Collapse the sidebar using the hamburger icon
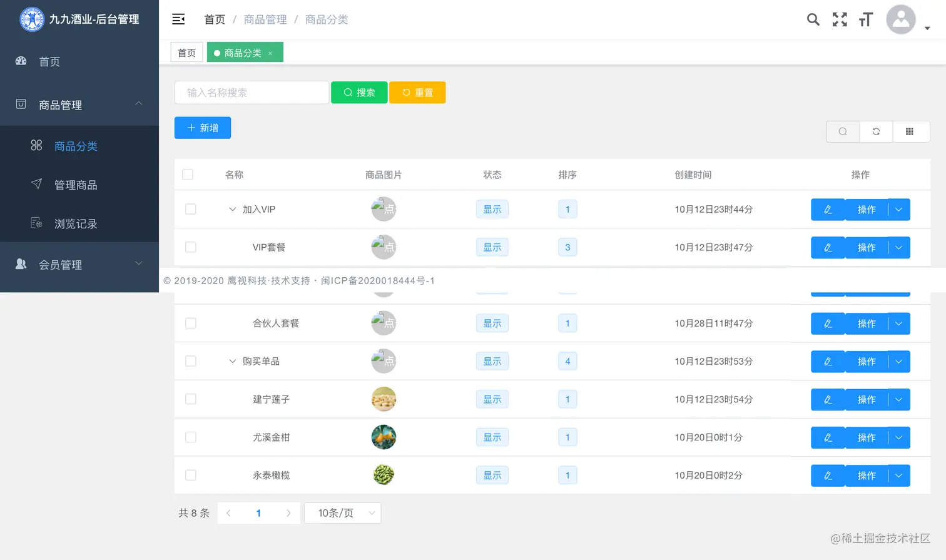The height and width of the screenshot is (560, 946). point(178,19)
